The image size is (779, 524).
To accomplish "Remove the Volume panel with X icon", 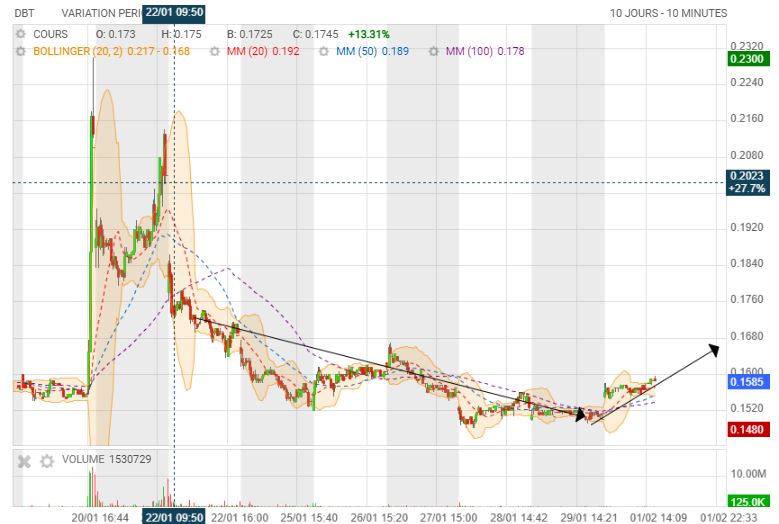I will tap(24, 461).
